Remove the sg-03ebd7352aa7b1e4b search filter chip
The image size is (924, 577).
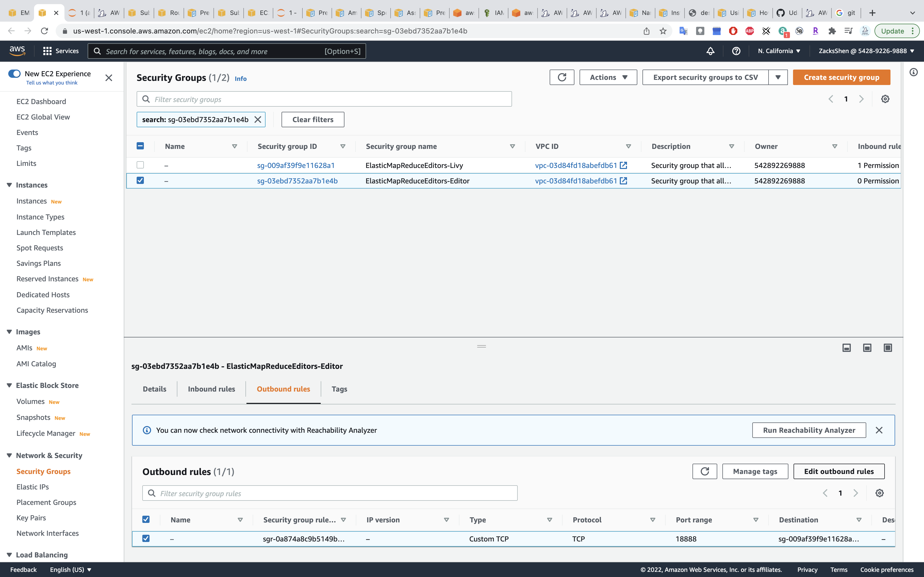(x=258, y=120)
